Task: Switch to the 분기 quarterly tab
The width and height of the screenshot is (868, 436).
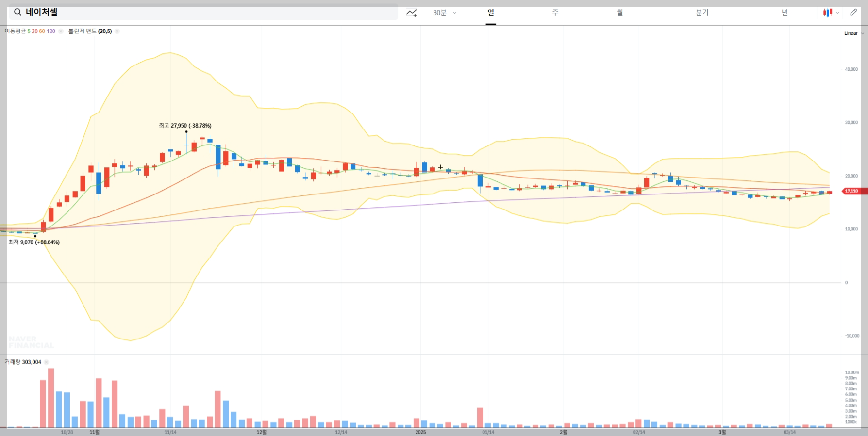Action: coord(702,13)
